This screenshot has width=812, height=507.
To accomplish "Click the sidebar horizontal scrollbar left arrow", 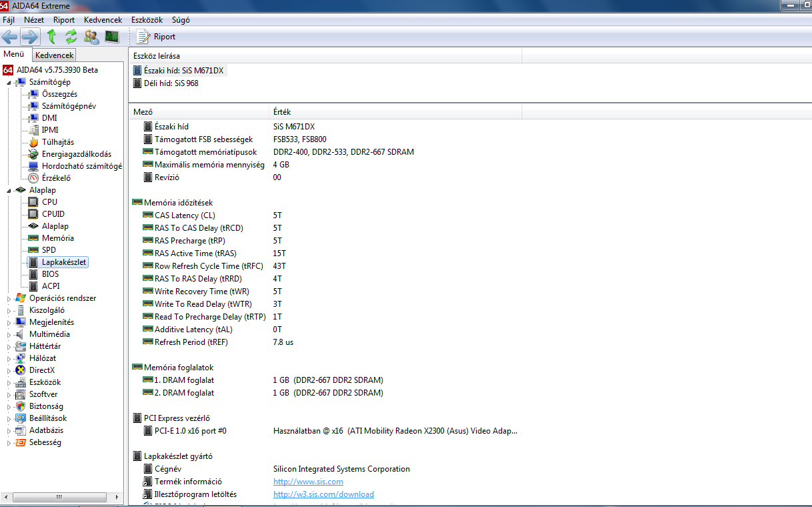I will pos(6,498).
